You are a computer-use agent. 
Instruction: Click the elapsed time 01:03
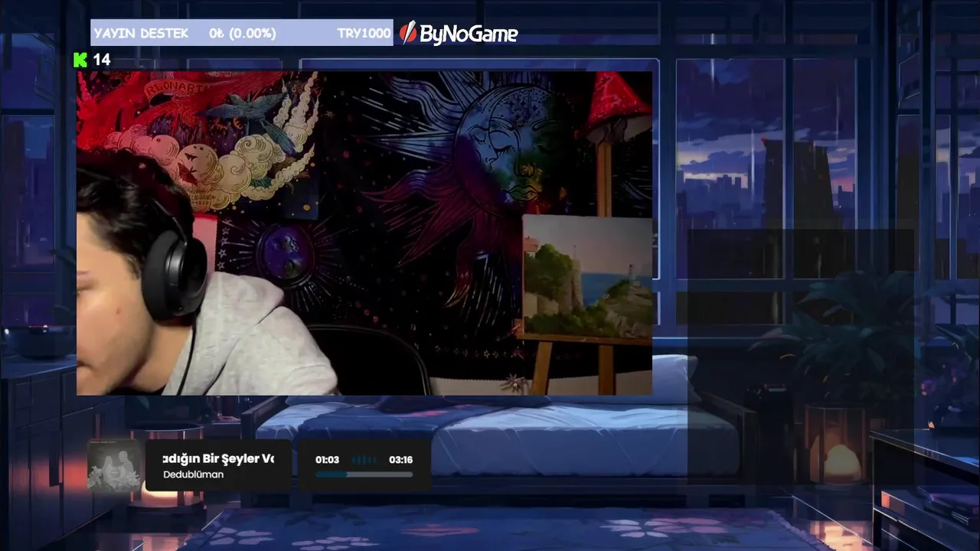327,460
